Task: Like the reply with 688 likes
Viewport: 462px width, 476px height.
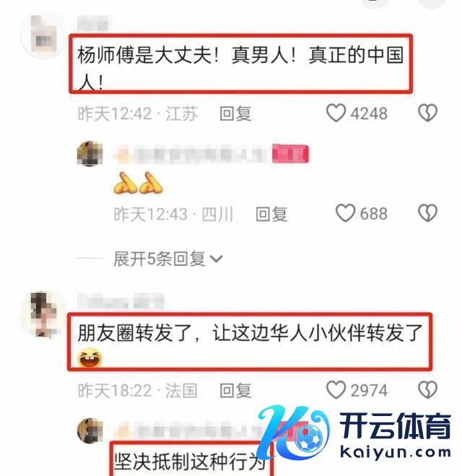Action: pyautogui.click(x=345, y=213)
